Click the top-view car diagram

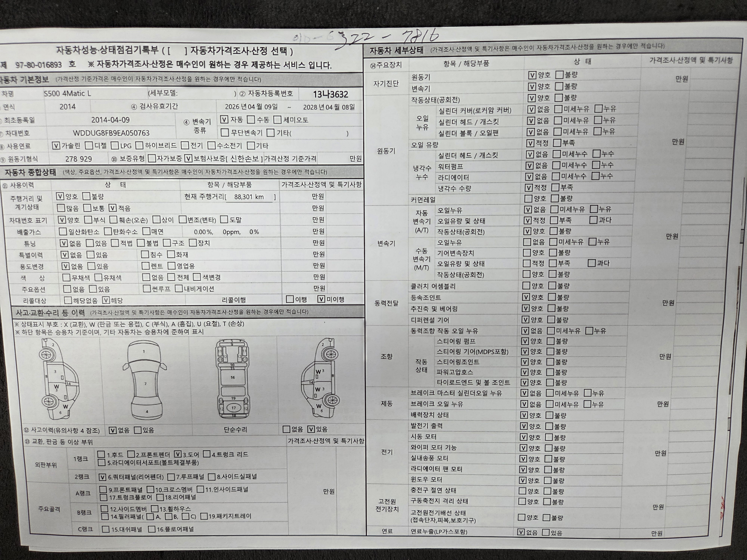point(145,380)
